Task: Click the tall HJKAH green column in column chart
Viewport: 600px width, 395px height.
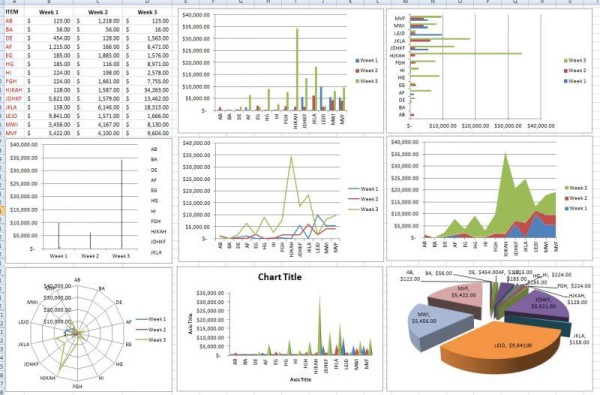Action: (297, 69)
